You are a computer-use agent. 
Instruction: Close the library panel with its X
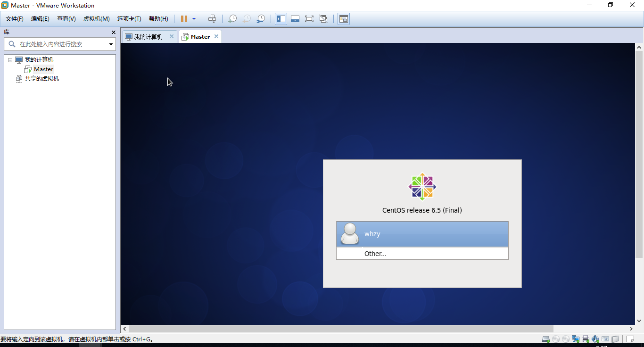(113, 32)
